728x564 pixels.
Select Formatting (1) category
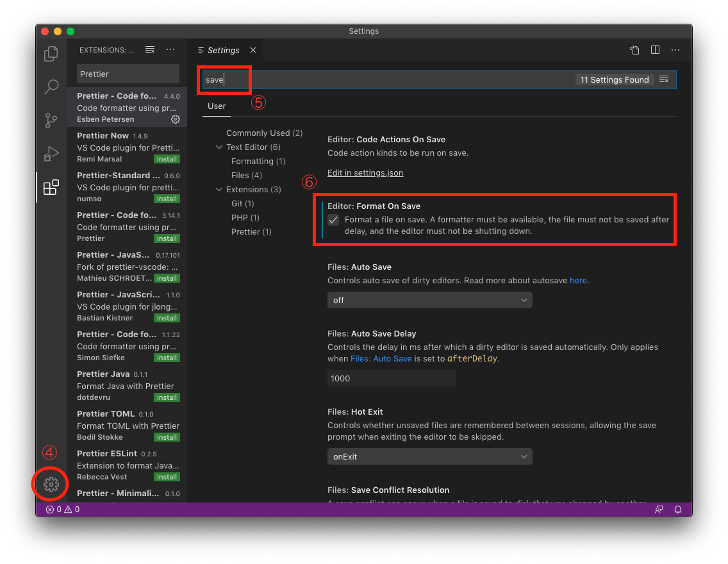258,161
